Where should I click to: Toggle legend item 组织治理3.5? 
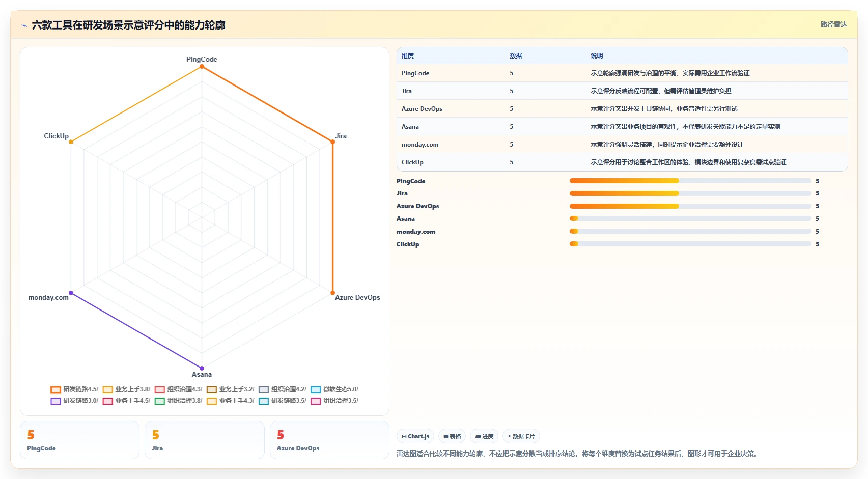click(334, 401)
